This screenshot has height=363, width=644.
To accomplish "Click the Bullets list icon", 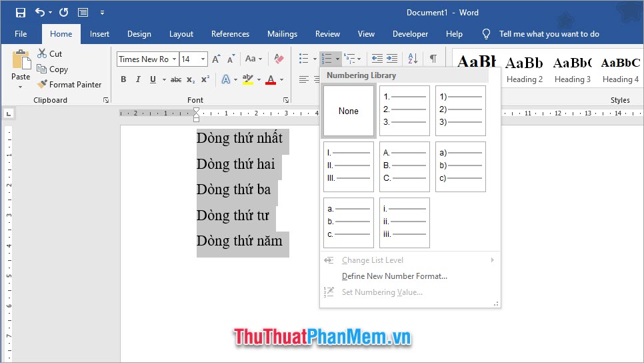I will 304,58.
